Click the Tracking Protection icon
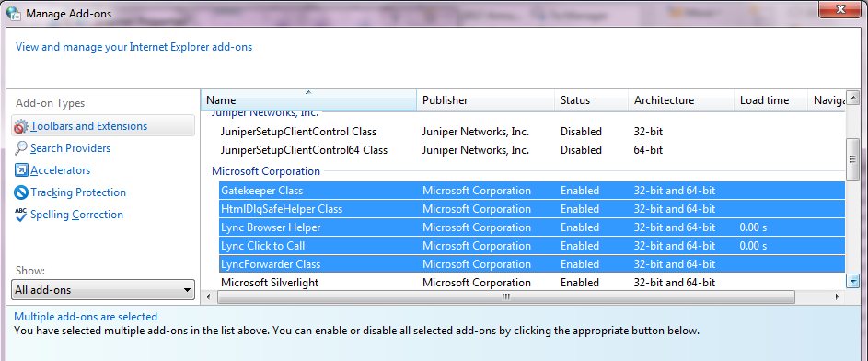This screenshot has width=868, height=361. point(21,192)
